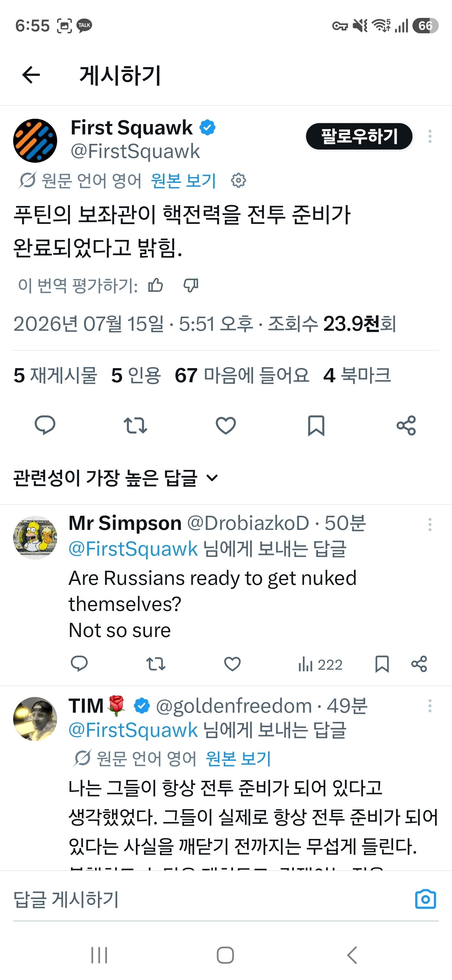Share the First Squawk post

[406, 425]
